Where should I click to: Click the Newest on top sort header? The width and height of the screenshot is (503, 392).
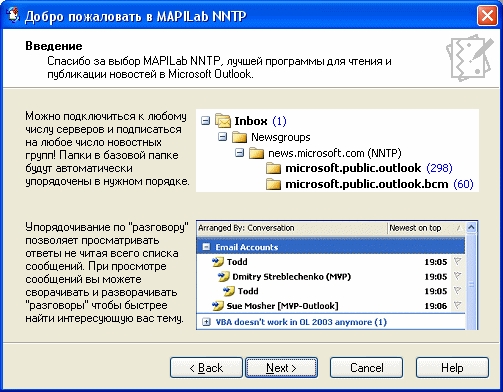click(x=415, y=228)
